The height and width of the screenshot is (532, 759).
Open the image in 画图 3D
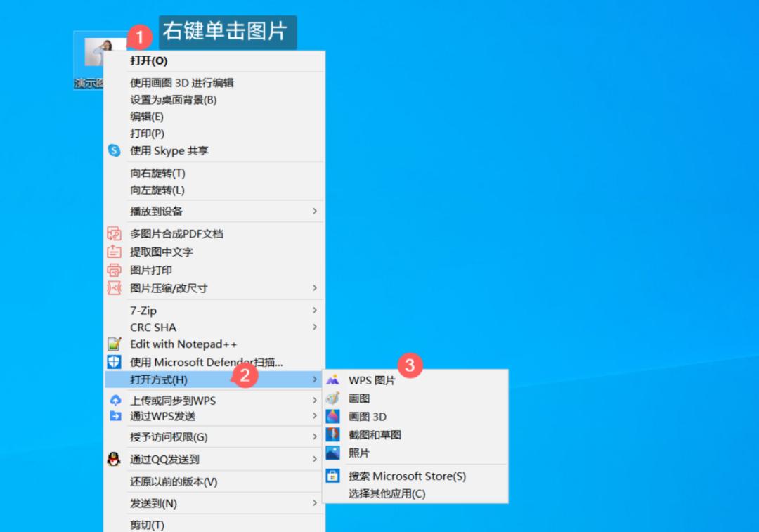pos(366,416)
